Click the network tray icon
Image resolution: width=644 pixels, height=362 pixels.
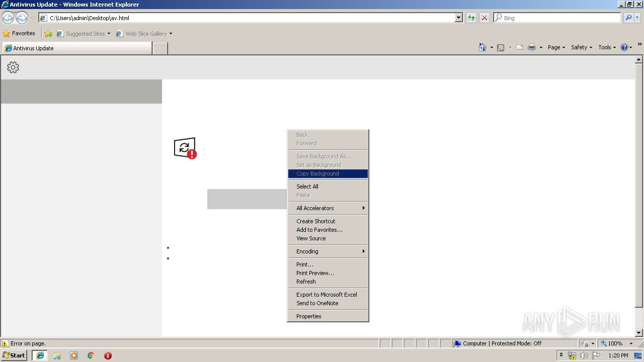(x=572, y=355)
